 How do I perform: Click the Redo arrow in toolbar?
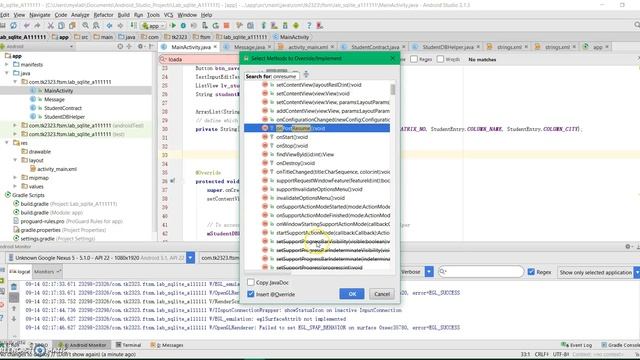(38, 26)
